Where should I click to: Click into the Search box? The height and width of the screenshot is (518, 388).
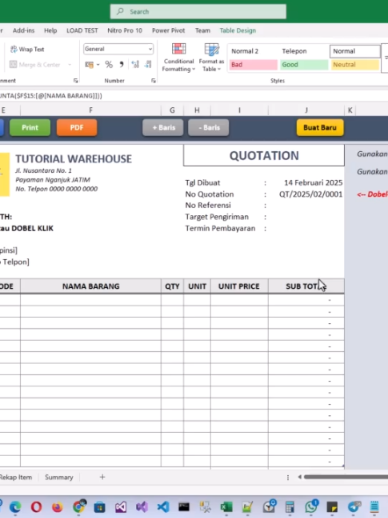coord(198,12)
